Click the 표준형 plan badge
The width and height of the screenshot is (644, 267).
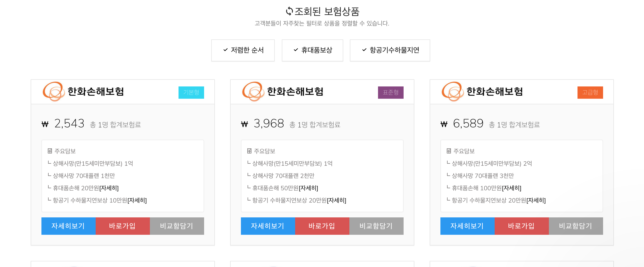point(391,92)
